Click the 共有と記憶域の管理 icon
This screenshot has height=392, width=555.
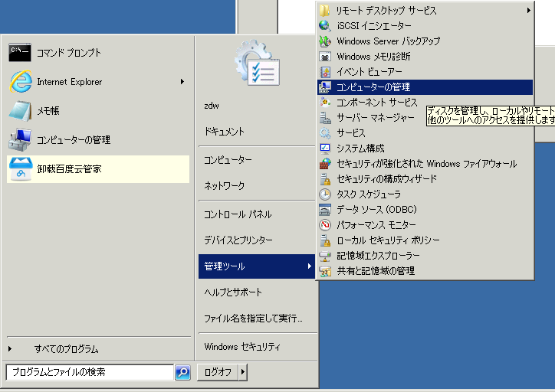pyautogui.click(x=324, y=271)
